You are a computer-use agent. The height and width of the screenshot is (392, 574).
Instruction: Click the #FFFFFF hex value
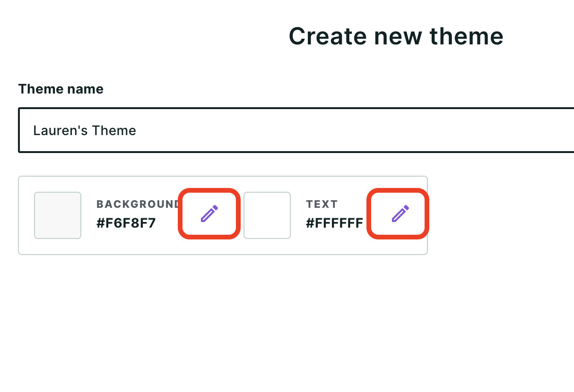point(335,223)
